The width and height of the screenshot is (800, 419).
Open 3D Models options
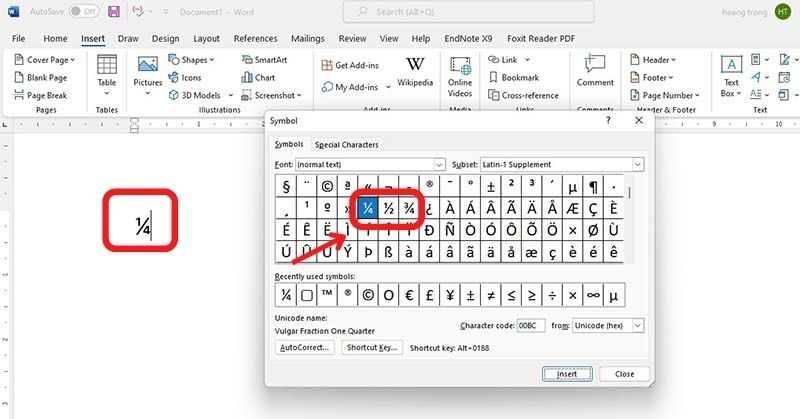point(201,95)
